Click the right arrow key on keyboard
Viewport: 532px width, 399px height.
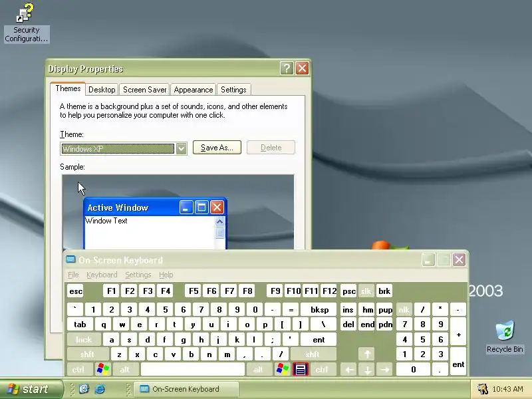click(x=385, y=369)
